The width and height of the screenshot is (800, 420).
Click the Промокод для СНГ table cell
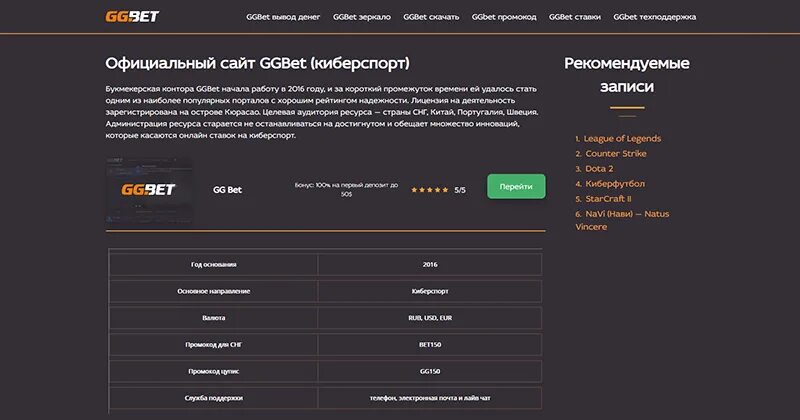(213, 345)
